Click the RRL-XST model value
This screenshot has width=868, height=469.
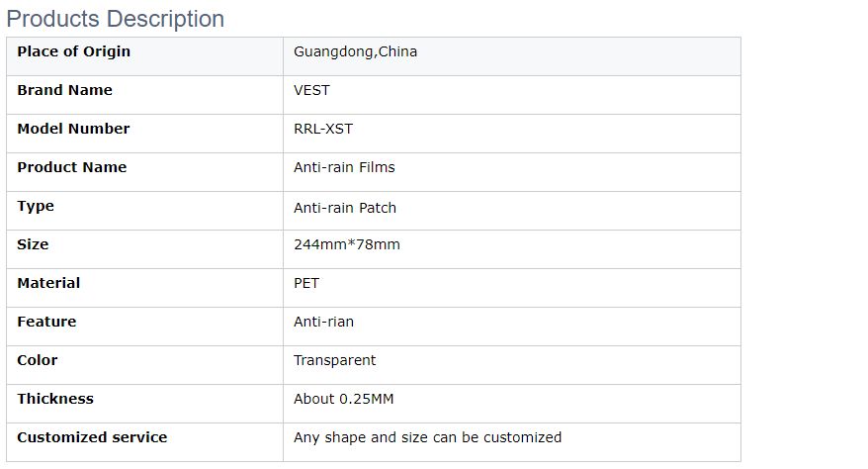point(323,129)
